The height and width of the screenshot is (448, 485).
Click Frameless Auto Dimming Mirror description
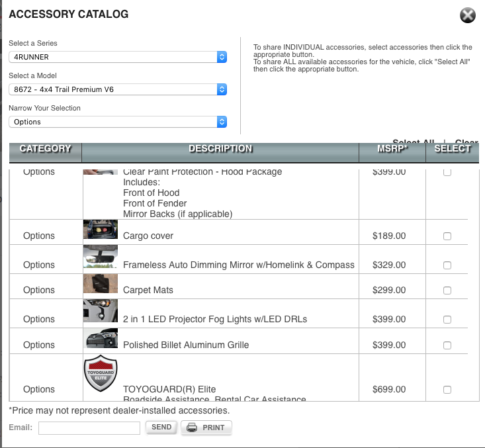pyautogui.click(x=239, y=265)
